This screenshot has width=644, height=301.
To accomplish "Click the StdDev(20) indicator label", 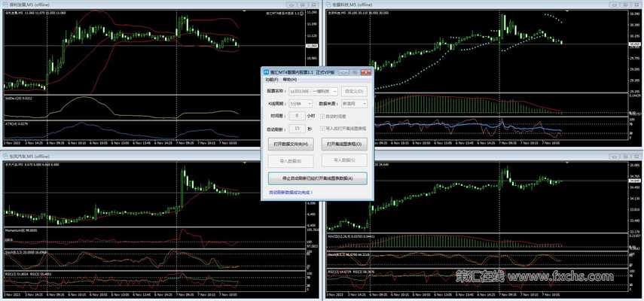I will 19,99.
